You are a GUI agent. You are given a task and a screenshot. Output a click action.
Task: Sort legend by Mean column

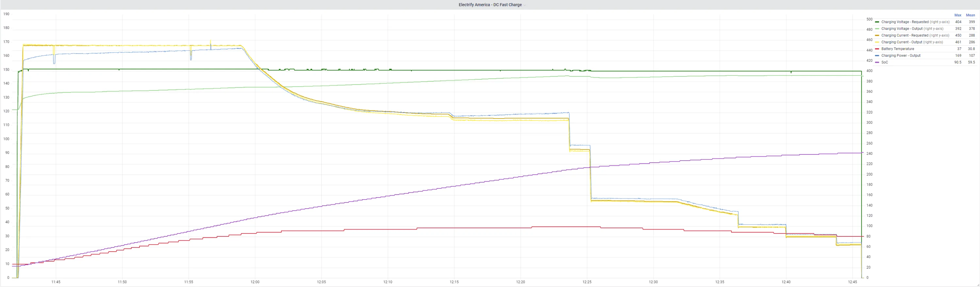[970, 15]
